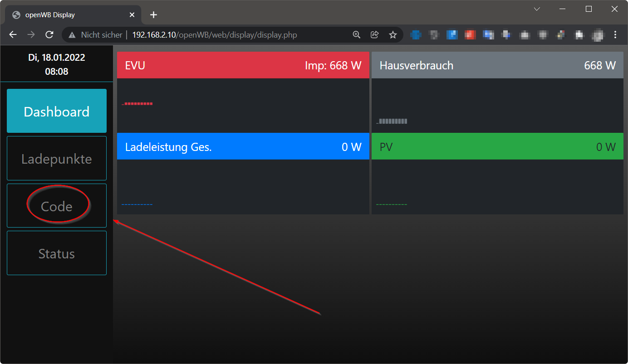
Task: Minimize the Chrome window
Action: (x=563, y=9)
